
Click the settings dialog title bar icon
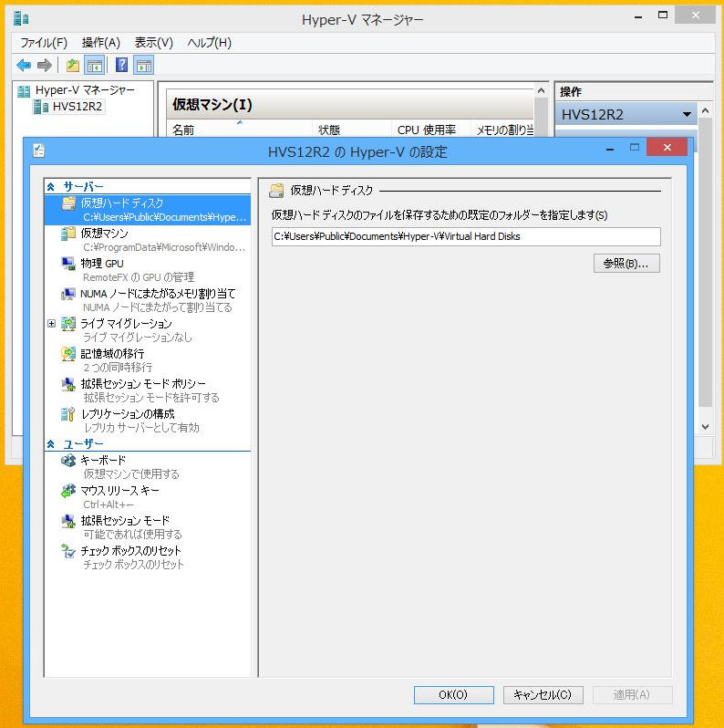39,151
